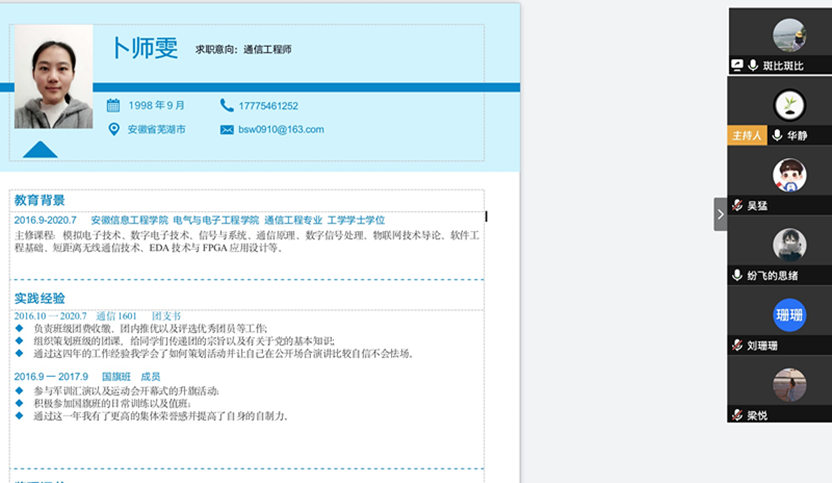Open the blue 珊珊 avatar video tile
Image resolution: width=832 pixels, height=483 pixels.
click(789, 315)
